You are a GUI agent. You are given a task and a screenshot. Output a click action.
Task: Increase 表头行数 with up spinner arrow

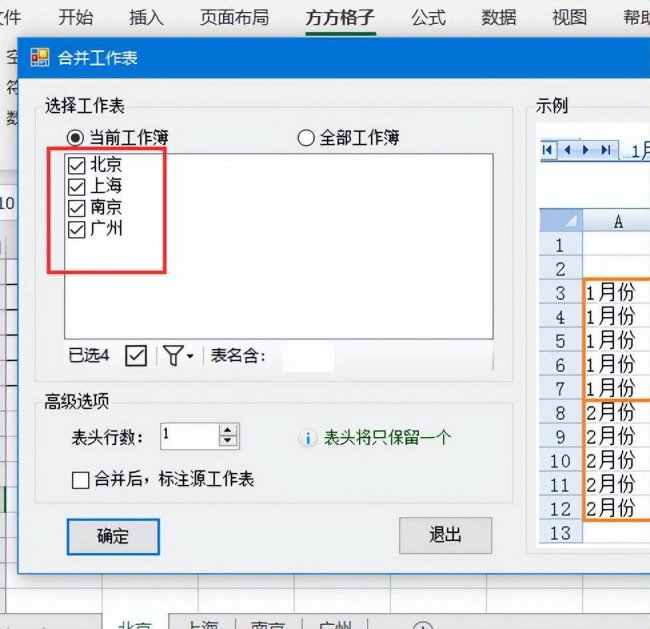228,430
